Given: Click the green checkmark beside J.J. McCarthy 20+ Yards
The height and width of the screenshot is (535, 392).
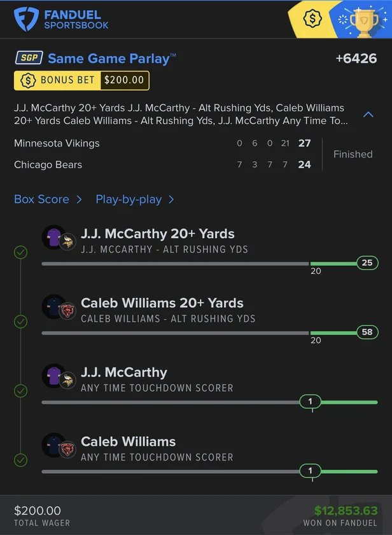Looking at the screenshot, I should point(21,252).
